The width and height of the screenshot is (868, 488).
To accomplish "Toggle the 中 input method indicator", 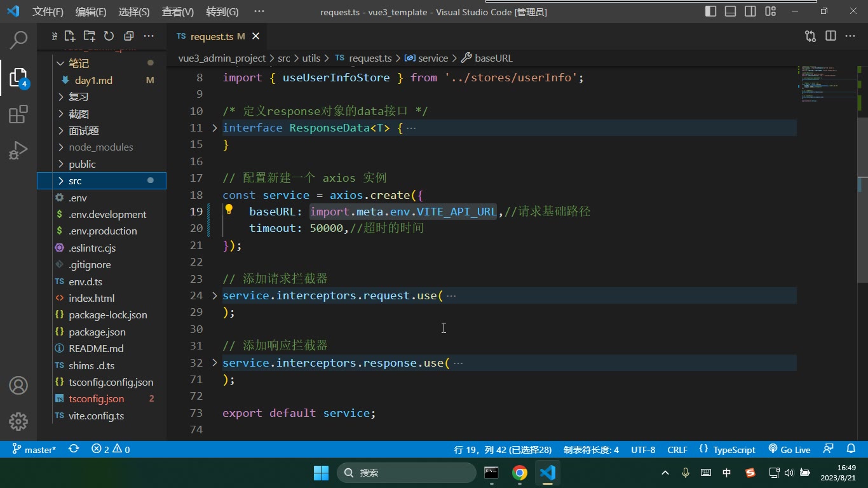I will tap(727, 473).
